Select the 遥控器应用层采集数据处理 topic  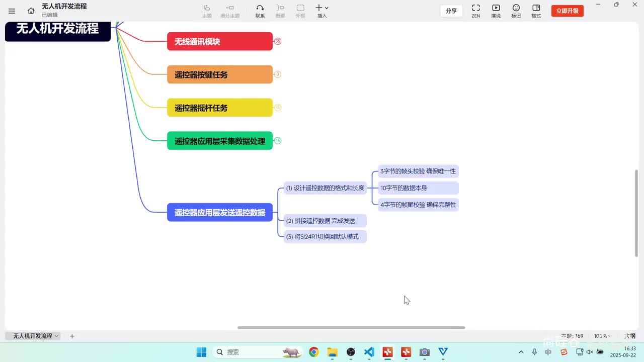point(220,141)
